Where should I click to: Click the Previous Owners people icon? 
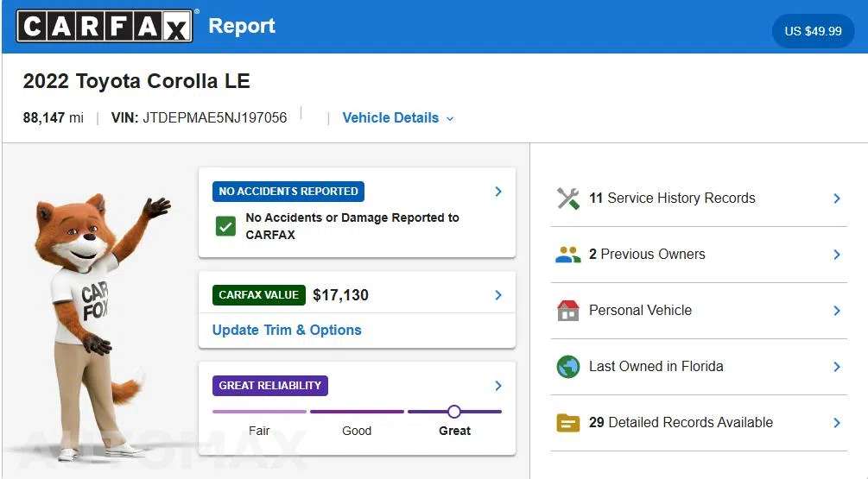point(568,255)
